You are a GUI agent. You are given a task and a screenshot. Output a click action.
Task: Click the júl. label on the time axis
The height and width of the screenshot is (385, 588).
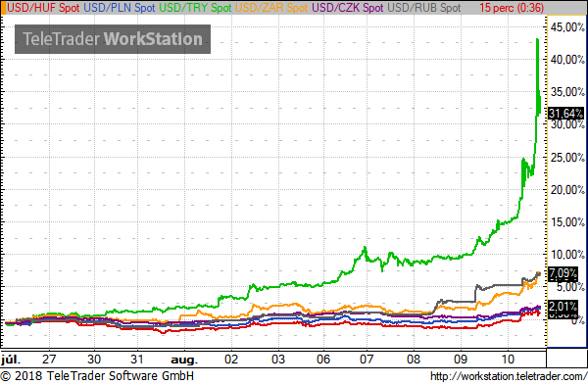(x=11, y=360)
